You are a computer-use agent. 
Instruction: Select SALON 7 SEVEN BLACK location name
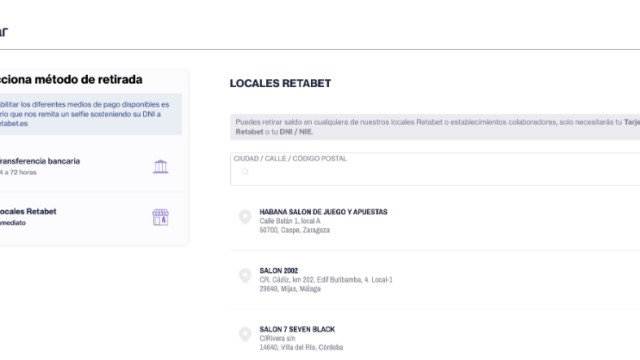pos(297,329)
